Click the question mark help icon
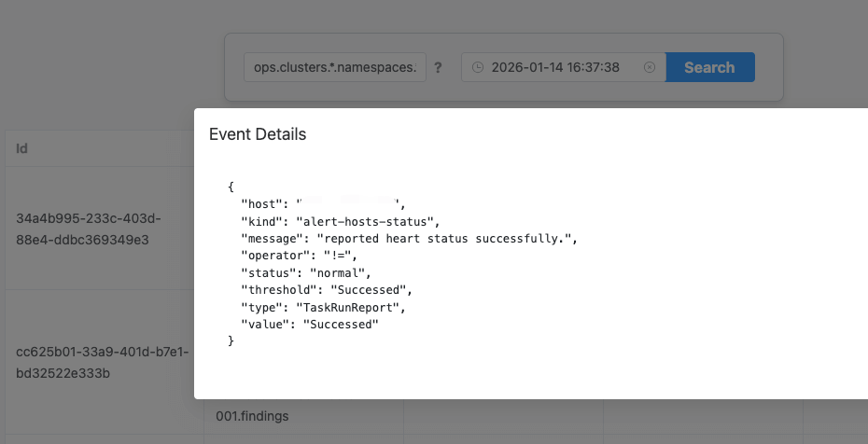Image resolution: width=868 pixels, height=444 pixels. (439, 68)
